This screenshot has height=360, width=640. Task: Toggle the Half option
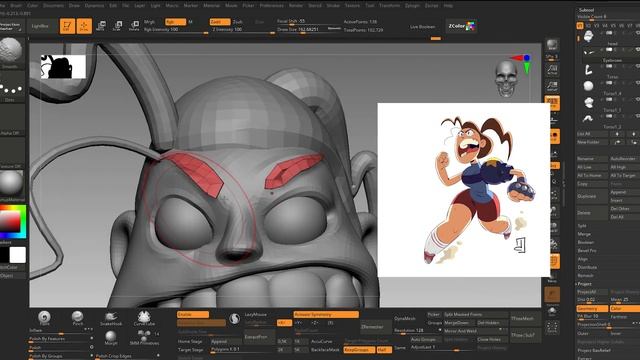click(x=384, y=349)
